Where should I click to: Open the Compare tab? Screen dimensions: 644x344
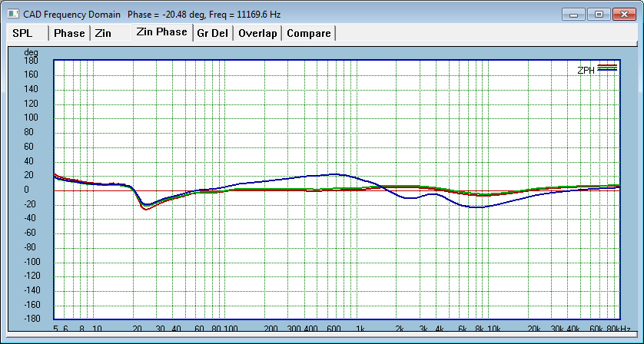click(308, 33)
